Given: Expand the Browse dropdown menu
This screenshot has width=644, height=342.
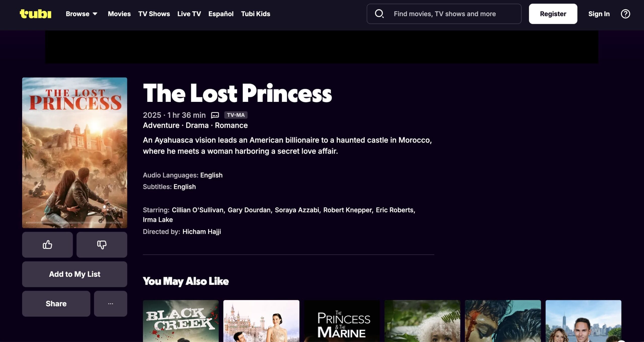Looking at the screenshot, I should point(82,14).
